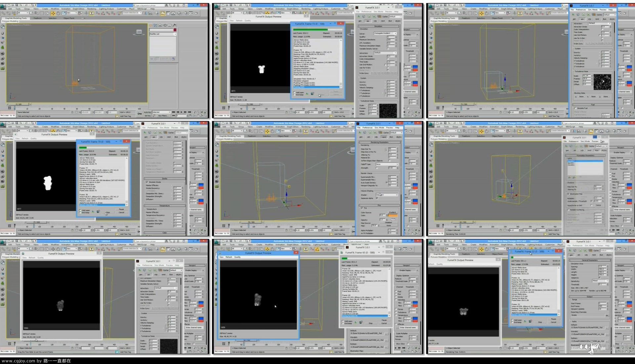Image resolution: width=635 pixels, height=364 pixels.
Task: Click Key Filters button in top-left frame
Action: point(163,116)
